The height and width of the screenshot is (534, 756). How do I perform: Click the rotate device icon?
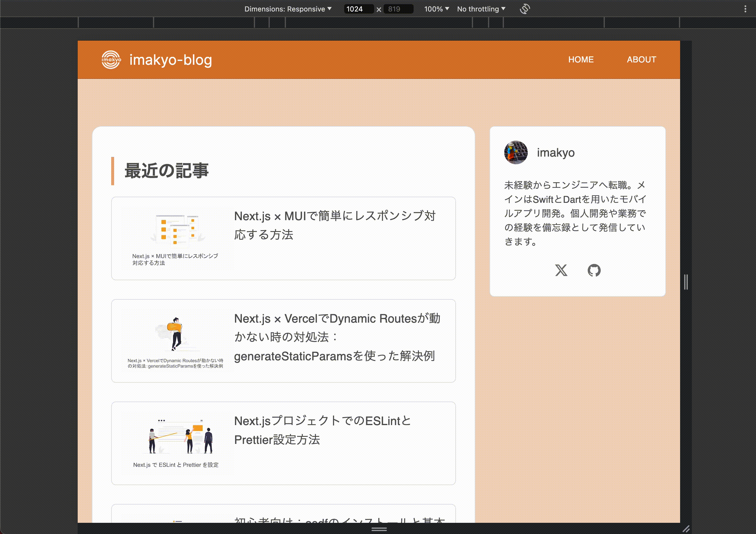524,9
